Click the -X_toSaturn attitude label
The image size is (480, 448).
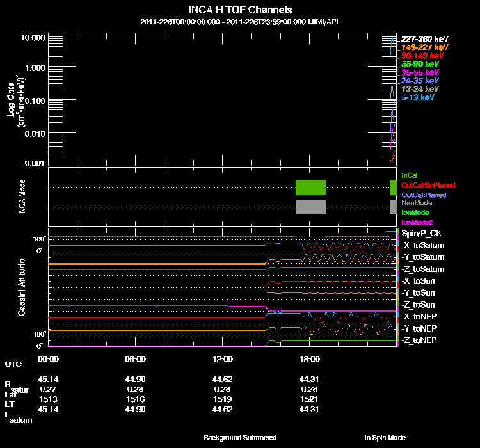click(422, 246)
